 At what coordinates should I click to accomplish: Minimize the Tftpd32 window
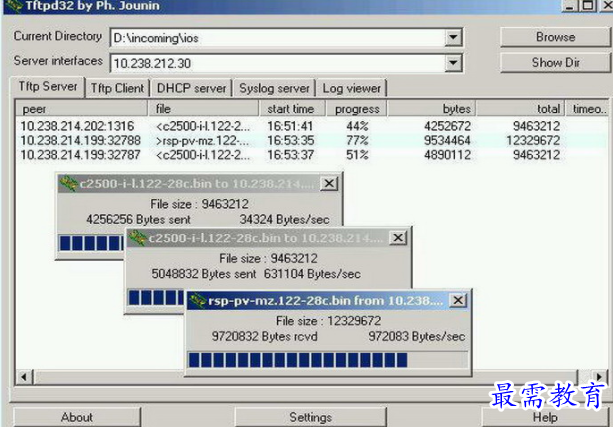point(570,5)
